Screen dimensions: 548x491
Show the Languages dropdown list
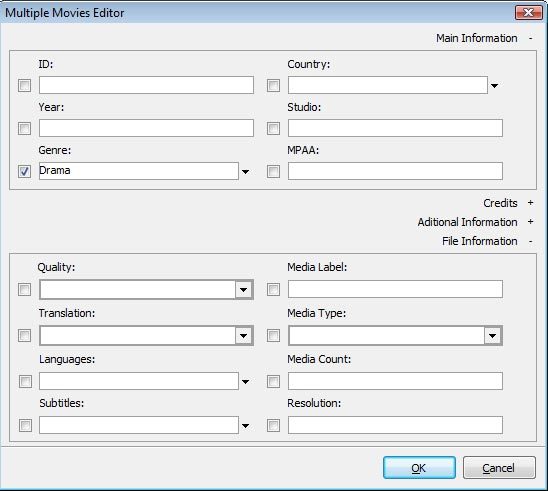coord(246,382)
